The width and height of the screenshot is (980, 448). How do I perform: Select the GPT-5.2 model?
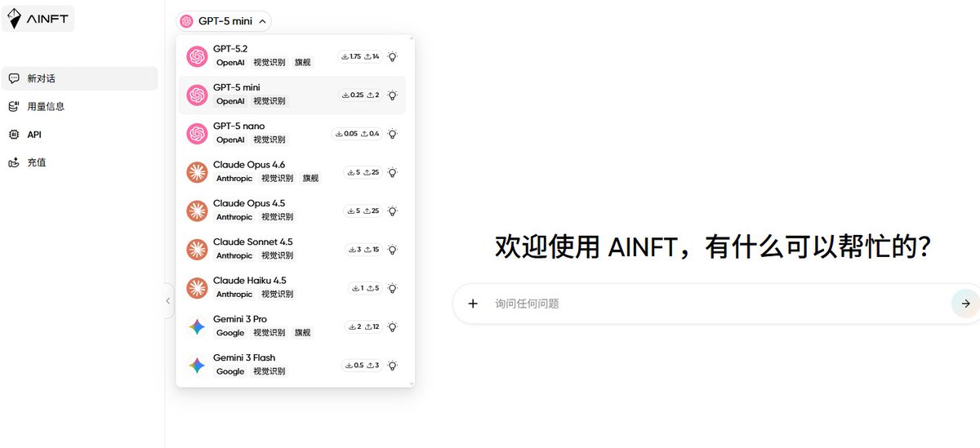(x=292, y=56)
